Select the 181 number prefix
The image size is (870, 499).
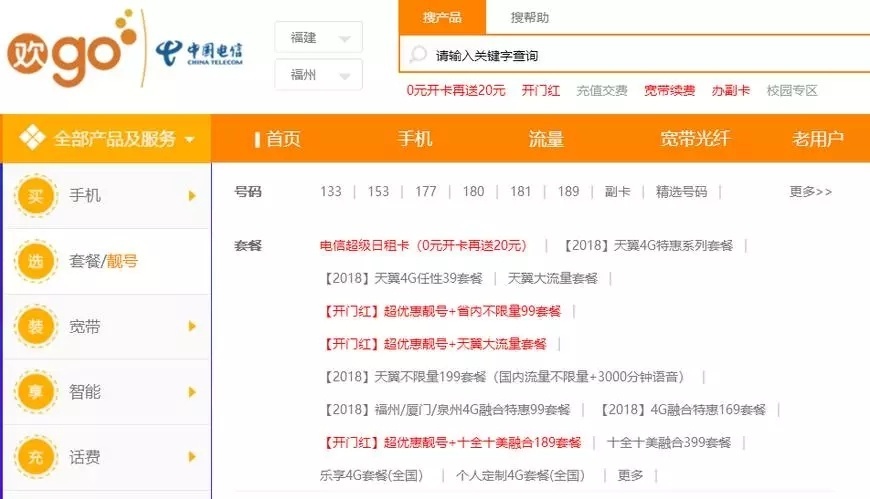(520, 191)
